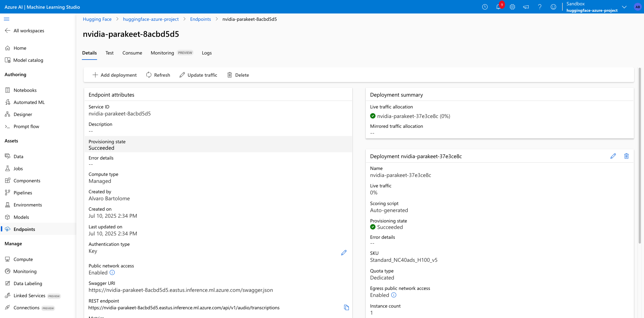The height and width of the screenshot is (318, 644).
Task: Open settings gear in header
Action: coord(512,7)
